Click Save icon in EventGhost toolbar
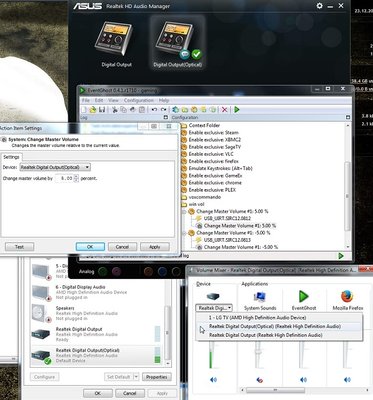The width and height of the screenshot is (373, 400). point(102,110)
